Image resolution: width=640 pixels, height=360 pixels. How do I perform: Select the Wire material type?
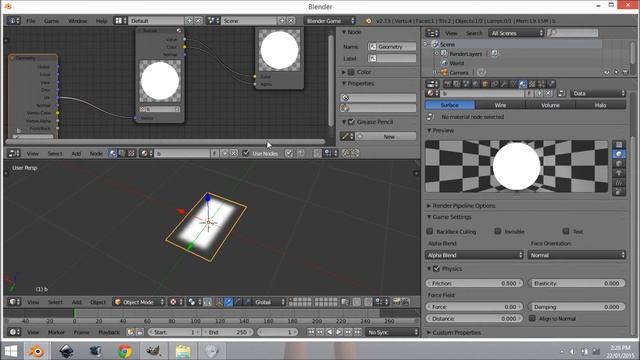tap(500, 105)
